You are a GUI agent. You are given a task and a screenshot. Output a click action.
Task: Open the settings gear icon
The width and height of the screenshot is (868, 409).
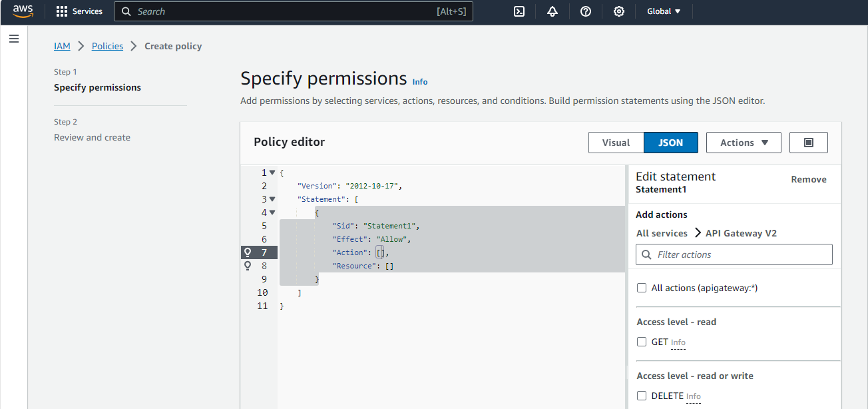619,11
